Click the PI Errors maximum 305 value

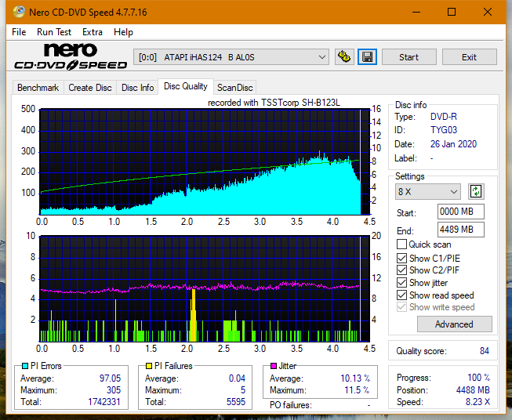point(114,390)
